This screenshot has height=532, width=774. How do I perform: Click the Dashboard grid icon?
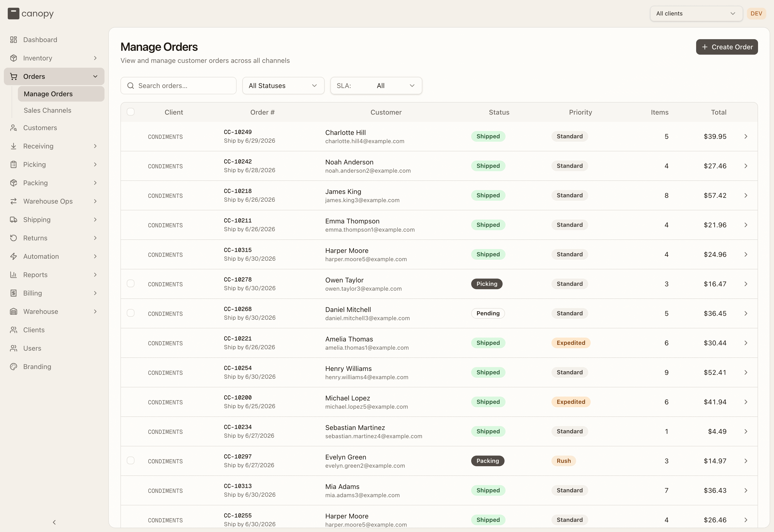click(x=13, y=40)
